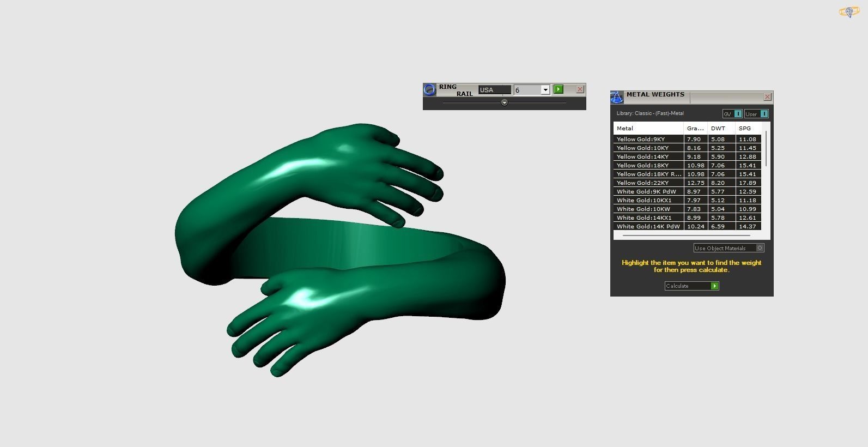Click the green hands ring model
Image resolution: width=868 pixels, height=447 pixels.
tap(340, 250)
